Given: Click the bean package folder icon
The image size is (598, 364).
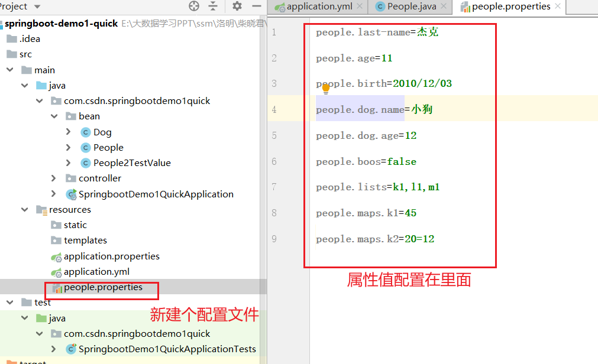Looking at the screenshot, I should tap(71, 116).
